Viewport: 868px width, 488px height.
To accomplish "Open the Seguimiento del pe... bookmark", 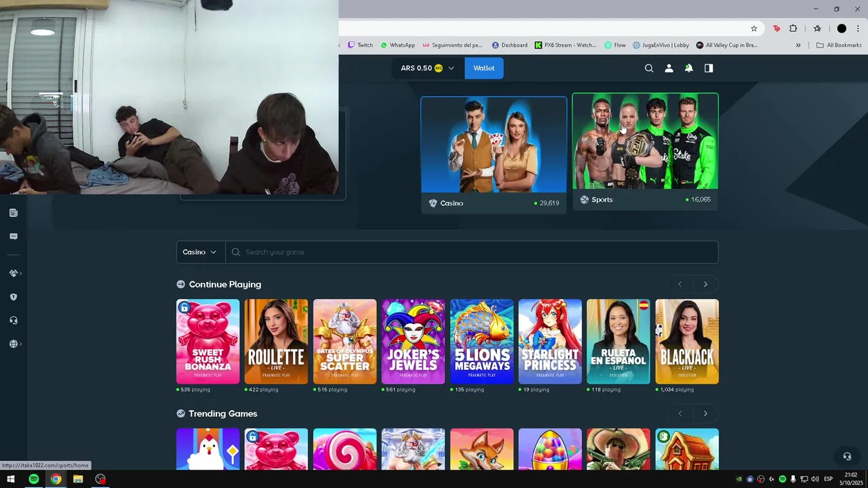I will 452,45.
